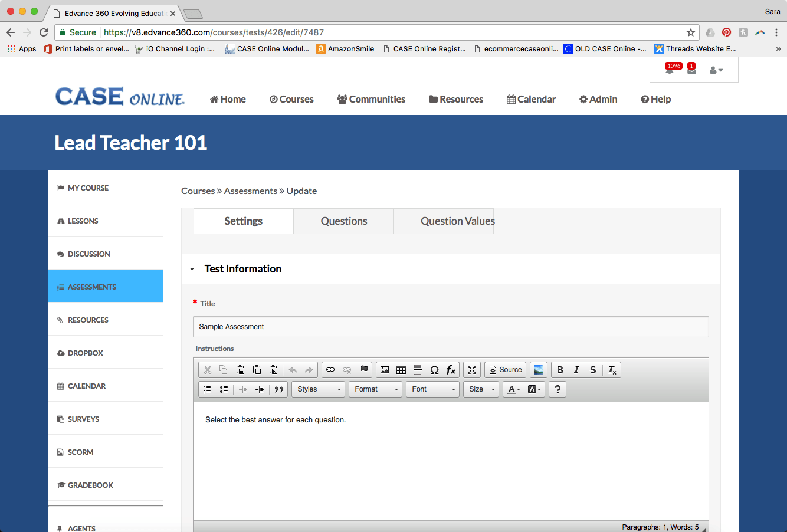Insert a block quote
The image size is (787, 532).
click(x=279, y=389)
